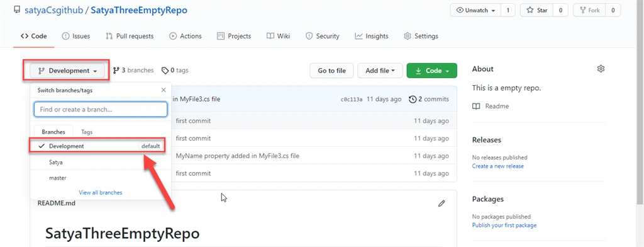Go to Pull requests tab
Viewport: 644px width, 247px height.
[130, 36]
